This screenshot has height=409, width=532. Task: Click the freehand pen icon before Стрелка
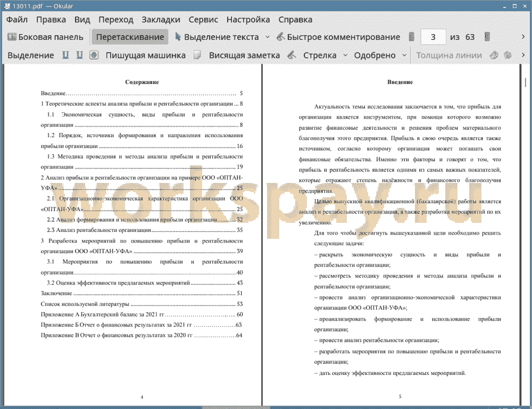tap(292, 55)
